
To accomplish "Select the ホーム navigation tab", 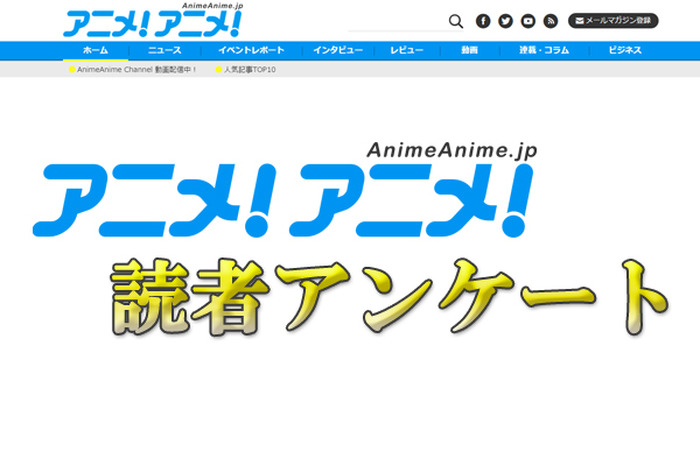I will point(96,50).
